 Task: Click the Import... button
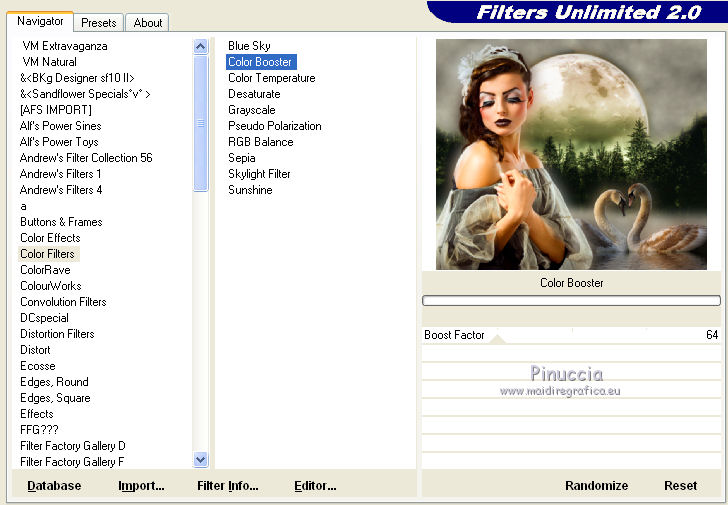pyautogui.click(x=141, y=486)
